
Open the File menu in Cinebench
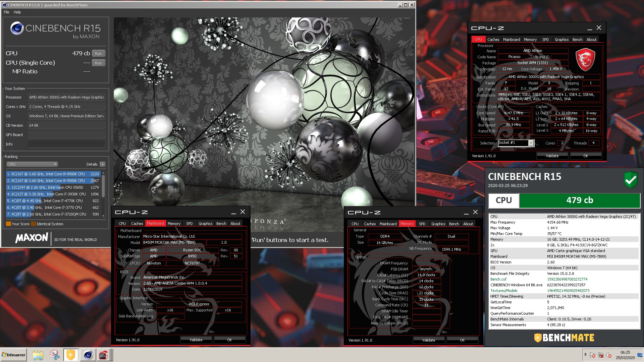[6, 12]
